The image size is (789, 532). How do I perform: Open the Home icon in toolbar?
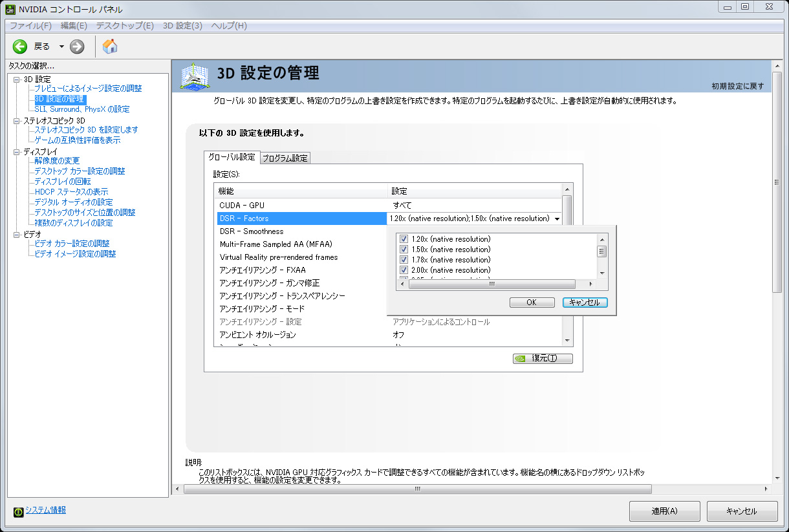[110, 46]
